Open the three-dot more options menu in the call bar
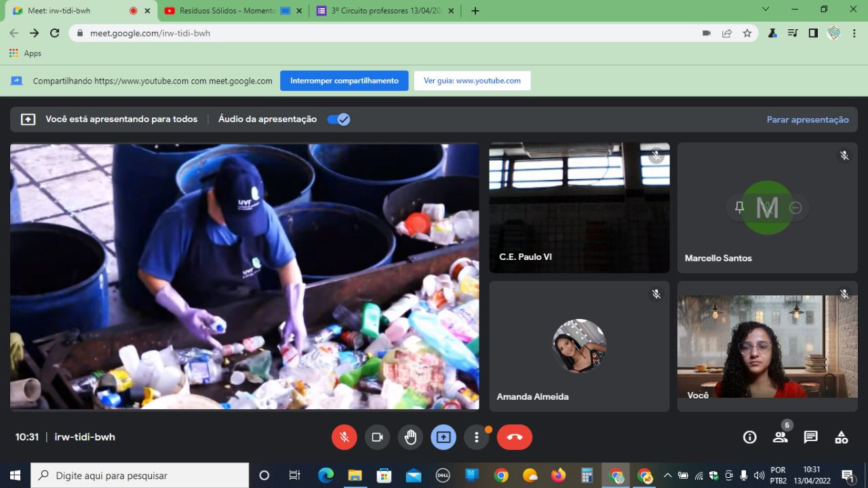868x488 pixels. pyautogui.click(x=477, y=437)
